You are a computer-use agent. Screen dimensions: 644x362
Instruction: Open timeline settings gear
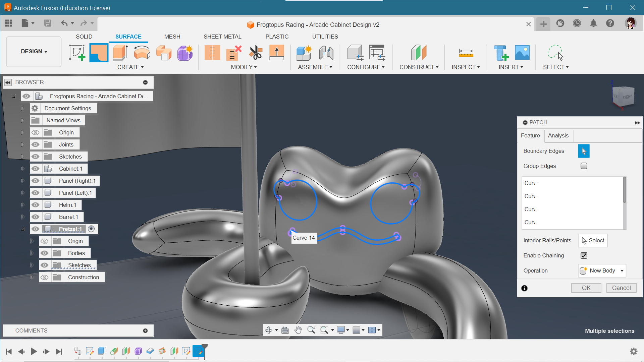coord(634,351)
